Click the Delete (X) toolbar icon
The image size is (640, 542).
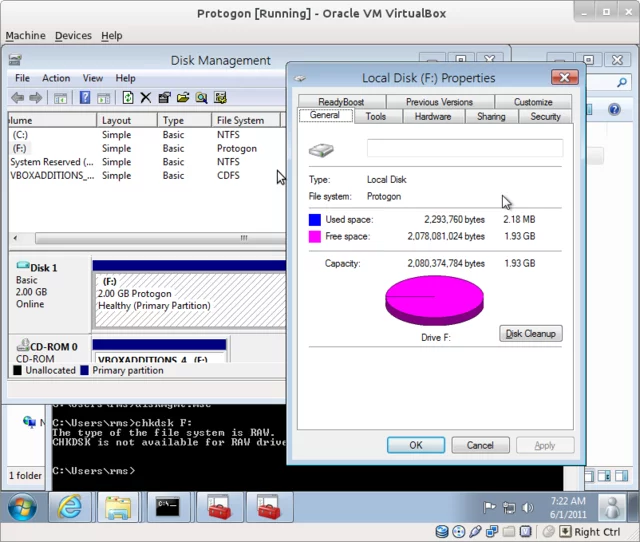[146, 98]
